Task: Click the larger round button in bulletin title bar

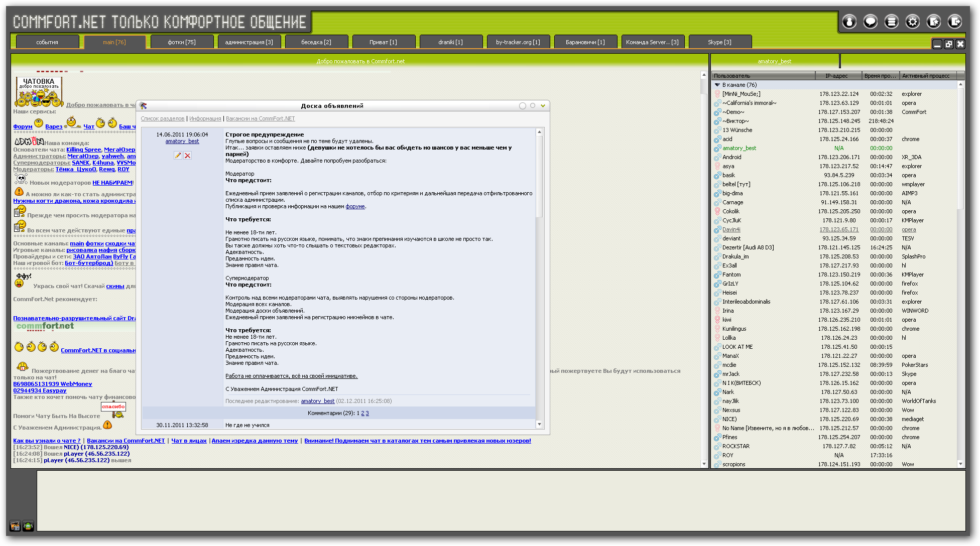Action: click(x=523, y=106)
